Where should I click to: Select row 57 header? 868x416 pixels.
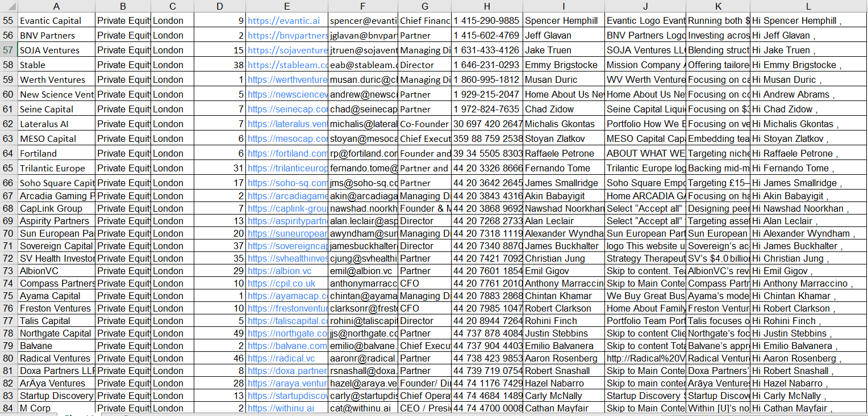[8, 50]
